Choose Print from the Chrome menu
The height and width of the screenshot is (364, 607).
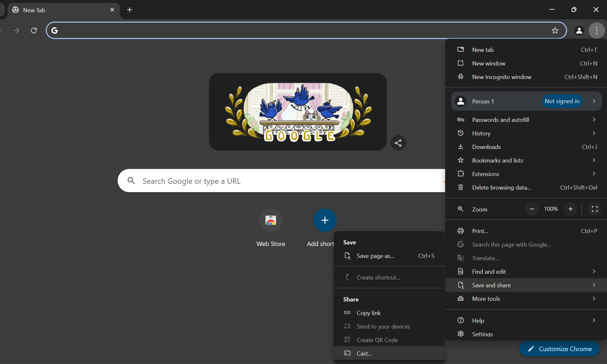(526, 231)
